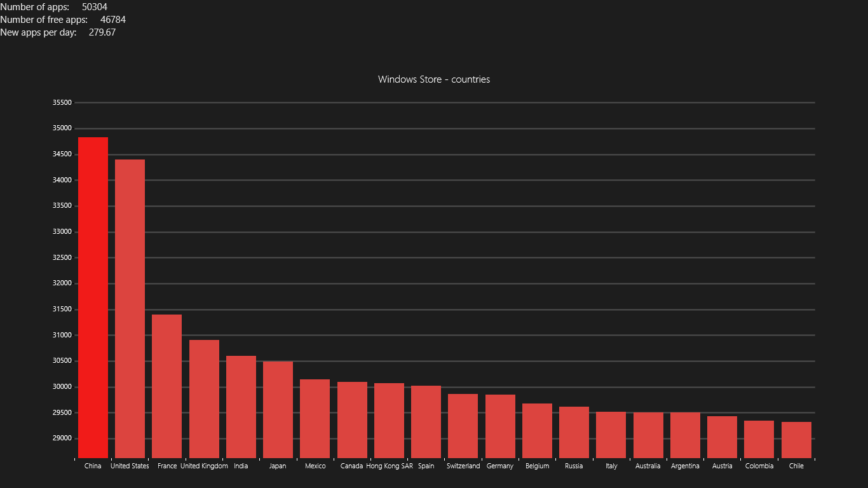
Task: Click the Switzerland axis label
Action: click(463, 466)
